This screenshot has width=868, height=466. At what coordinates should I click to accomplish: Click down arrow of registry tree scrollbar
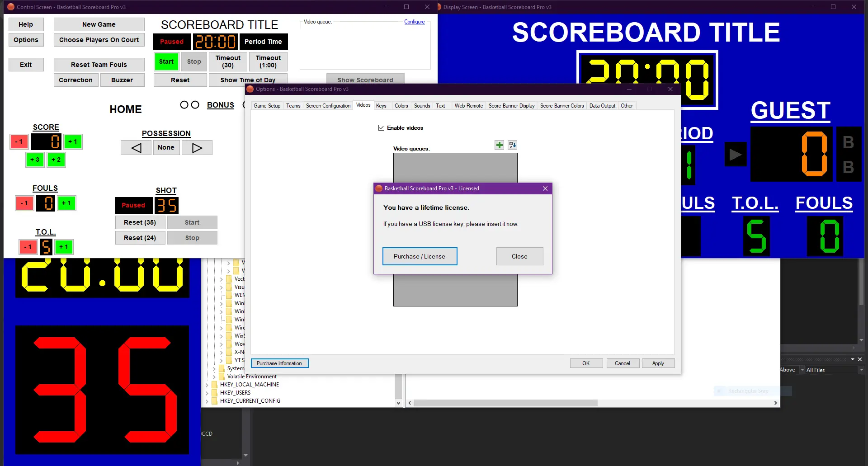(x=398, y=403)
